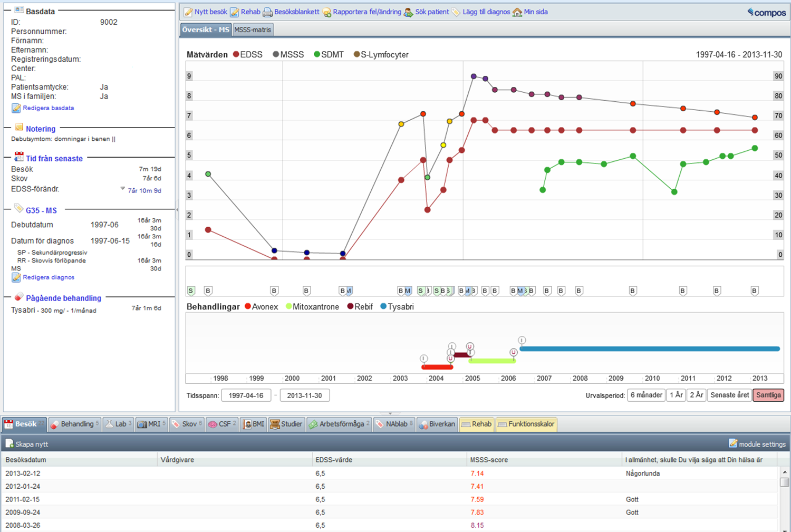Open Besöksblankett printer item
791x532 pixels.
[x=291, y=12]
